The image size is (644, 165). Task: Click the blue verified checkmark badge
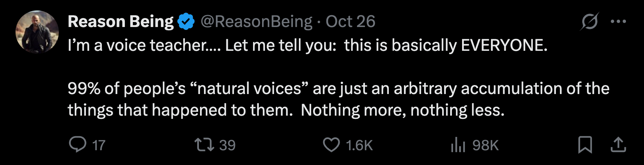pyautogui.click(x=186, y=22)
